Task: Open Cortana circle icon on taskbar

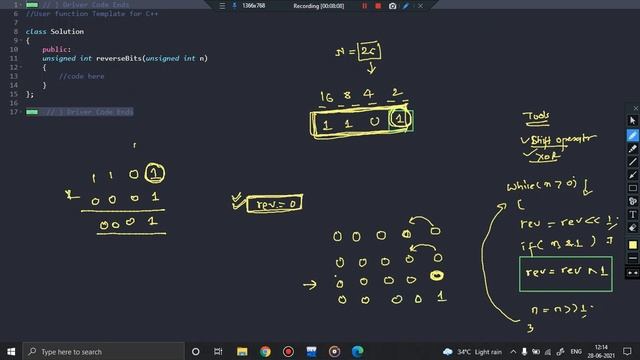Action: [x=196, y=351]
